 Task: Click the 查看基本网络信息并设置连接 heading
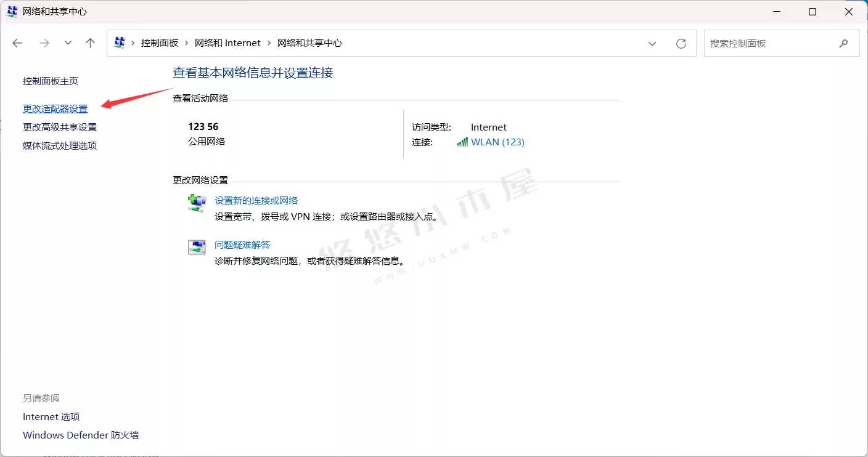click(x=253, y=73)
